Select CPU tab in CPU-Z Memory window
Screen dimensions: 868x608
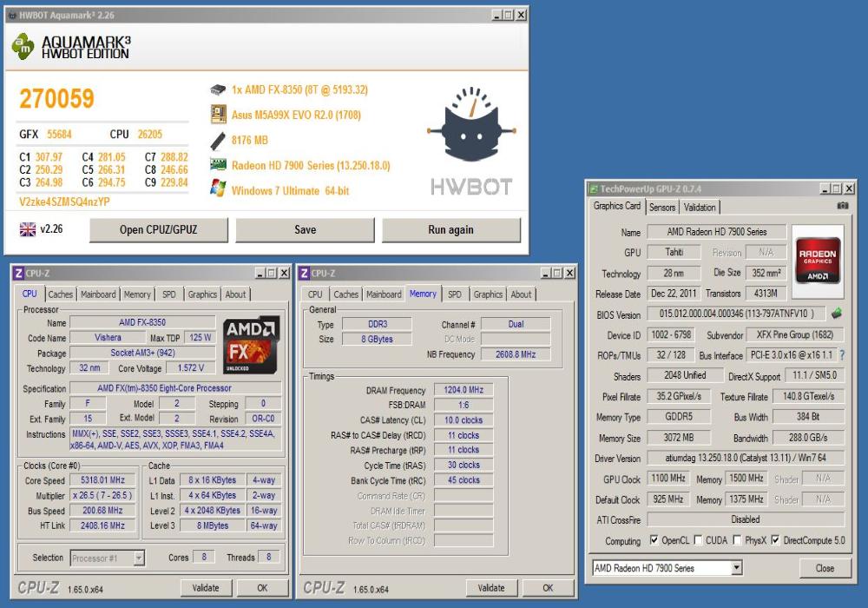(315, 294)
